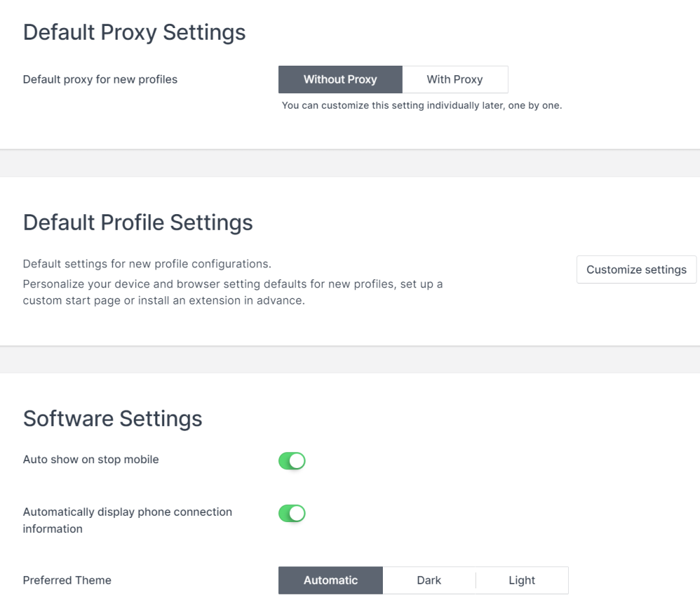Click the Personalize your device description paragraph

(x=232, y=292)
